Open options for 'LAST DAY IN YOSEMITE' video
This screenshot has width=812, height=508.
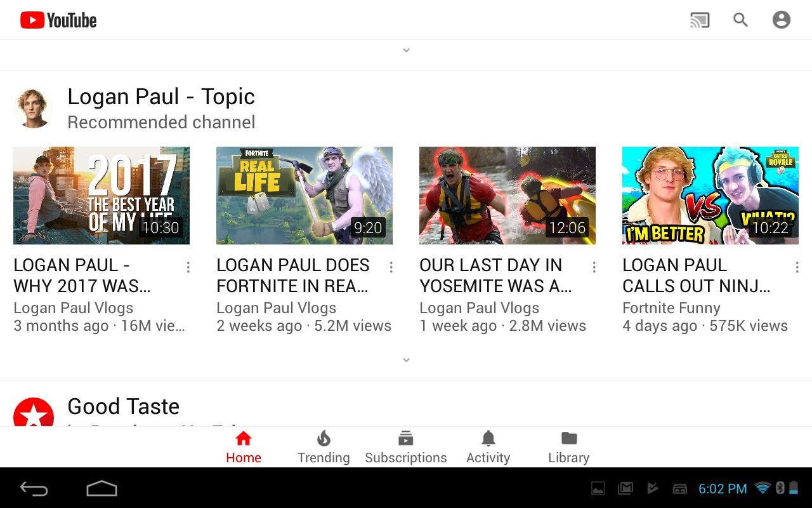(594, 267)
